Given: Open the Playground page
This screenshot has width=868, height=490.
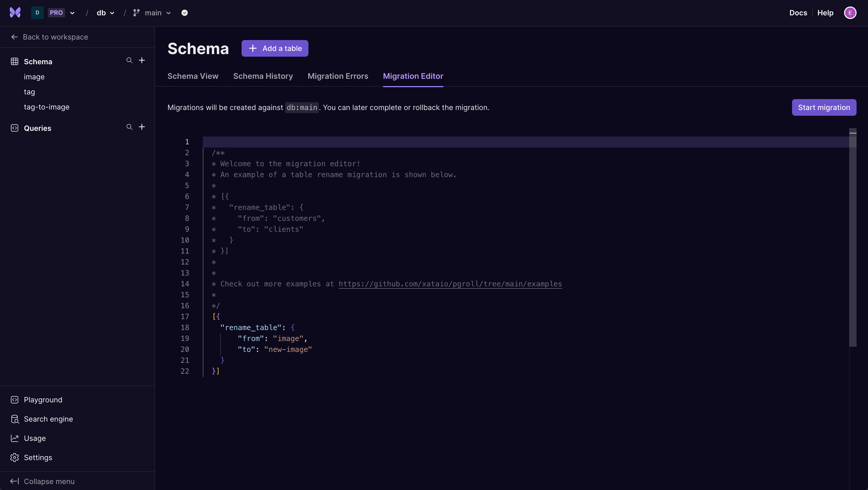Looking at the screenshot, I should coord(43,400).
